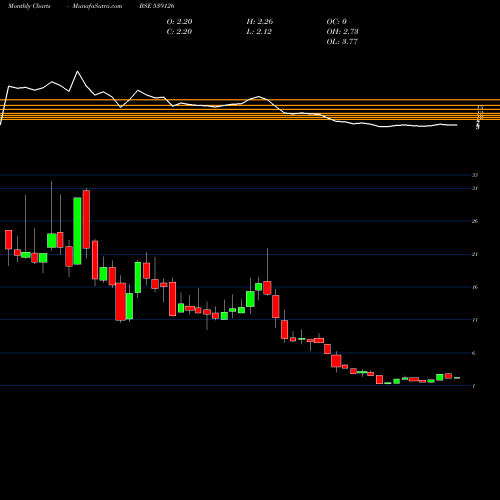Select the 1 price axis label
This screenshot has height=500, width=500.
click(474, 386)
